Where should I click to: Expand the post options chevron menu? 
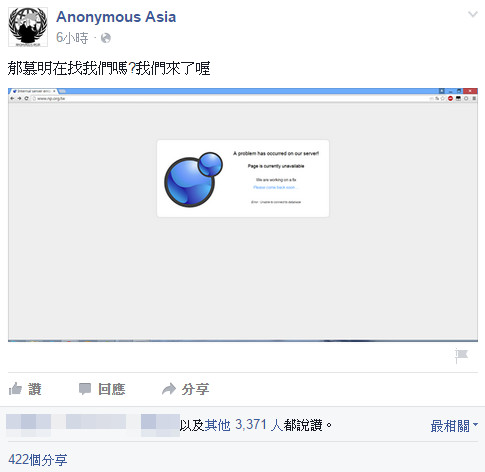(x=473, y=14)
